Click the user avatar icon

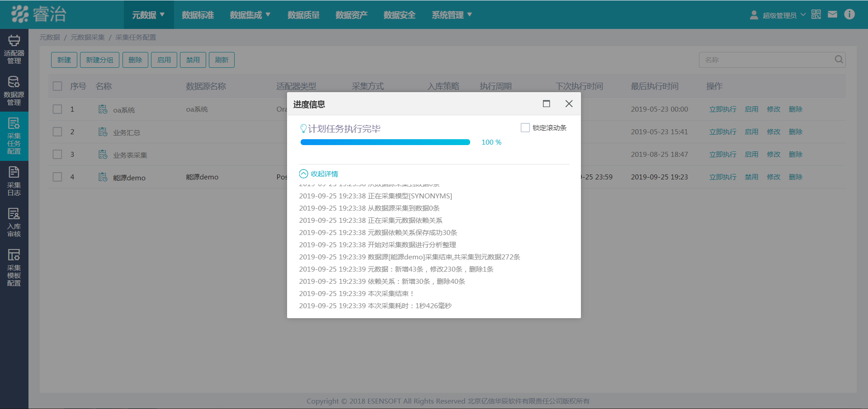(x=754, y=15)
